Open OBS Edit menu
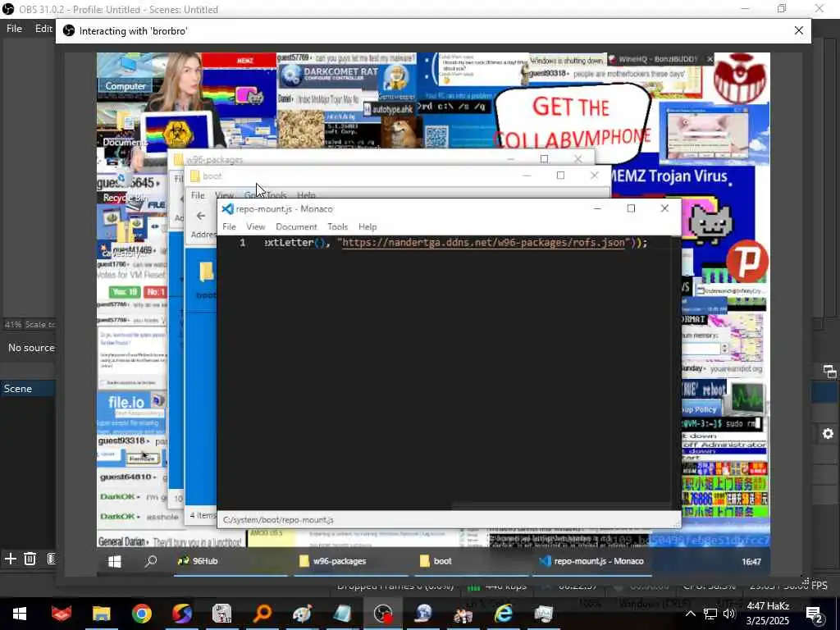 (x=43, y=29)
